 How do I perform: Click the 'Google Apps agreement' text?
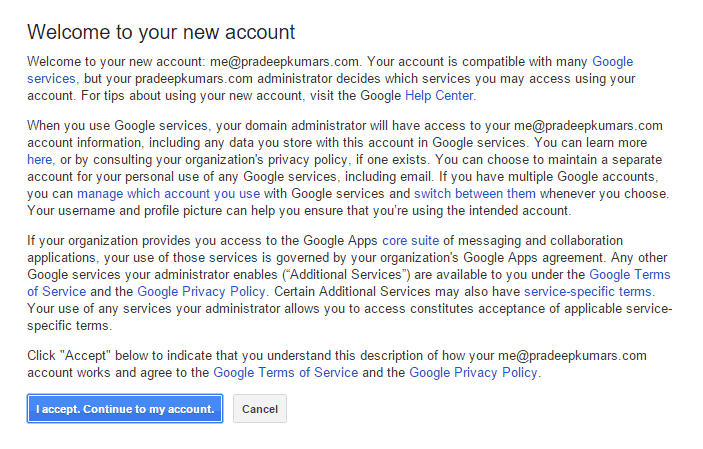[x=533, y=257]
